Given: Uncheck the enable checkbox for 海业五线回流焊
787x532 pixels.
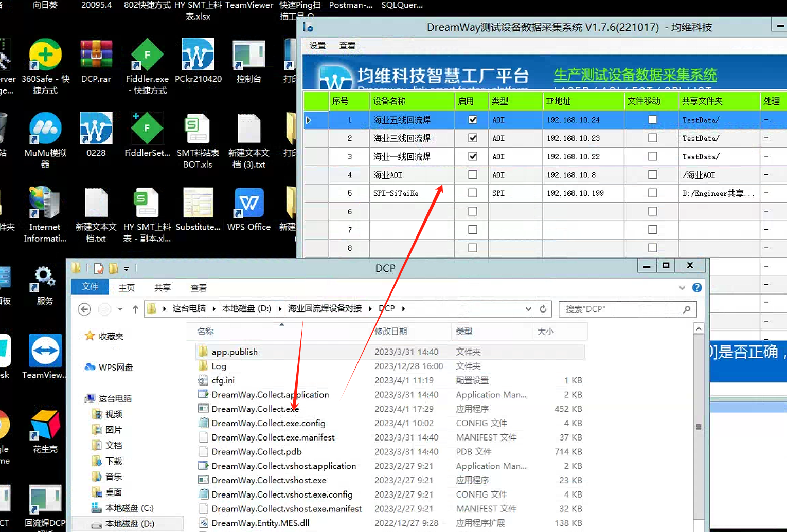Looking at the screenshot, I should click(x=473, y=120).
